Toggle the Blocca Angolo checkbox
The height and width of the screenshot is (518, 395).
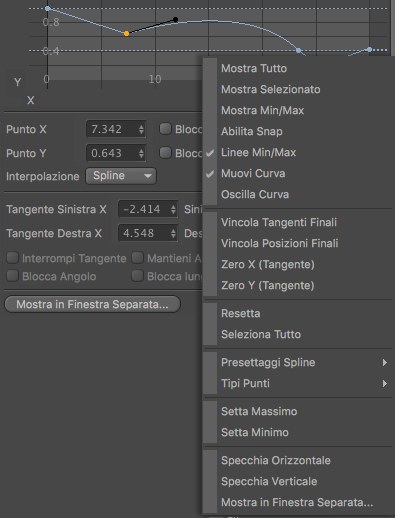[13, 276]
